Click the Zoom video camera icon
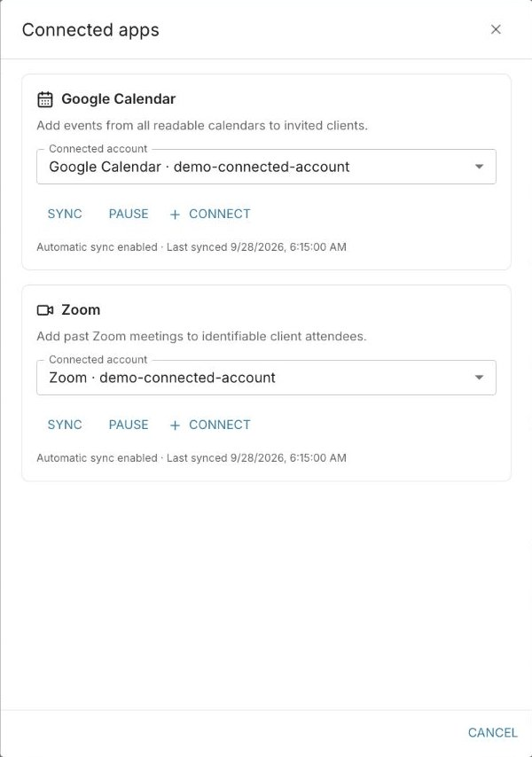 click(45, 310)
